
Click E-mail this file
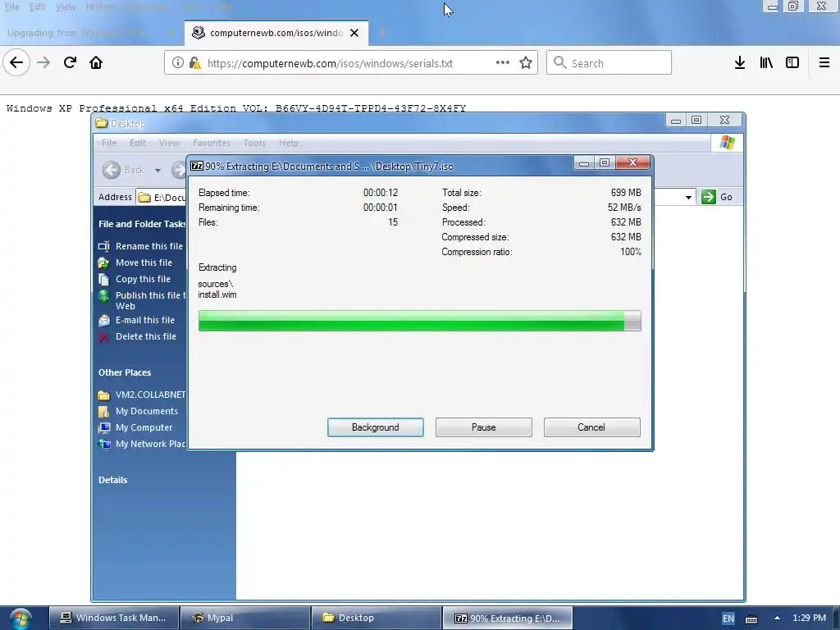pos(144,320)
